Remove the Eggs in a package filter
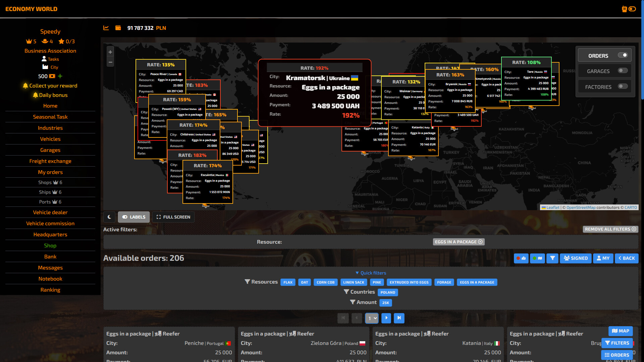Viewport: 644px width, 362px height. click(x=480, y=242)
